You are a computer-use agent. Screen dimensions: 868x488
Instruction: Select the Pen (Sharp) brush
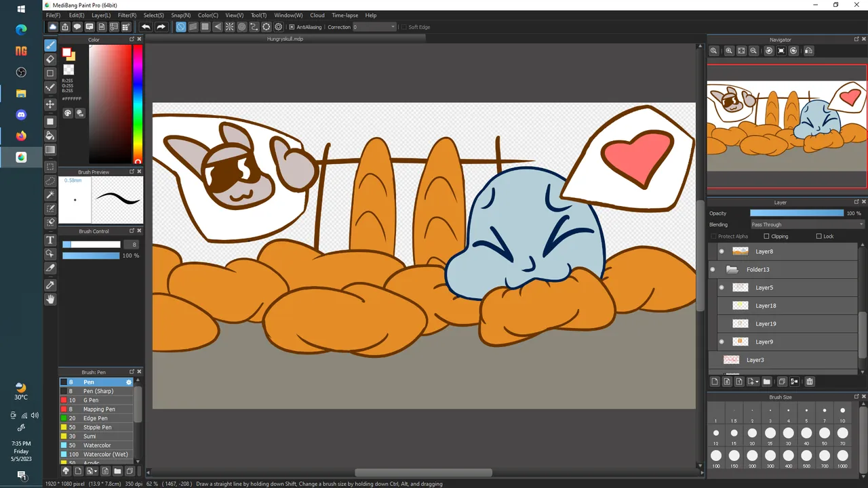click(97, 391)
